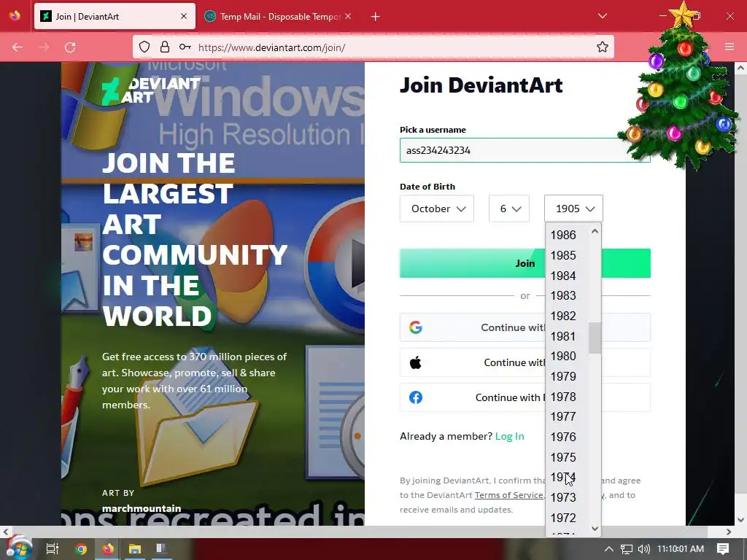
Task: Open the list all tabs chevron
Action: click(x=602, y=16)
